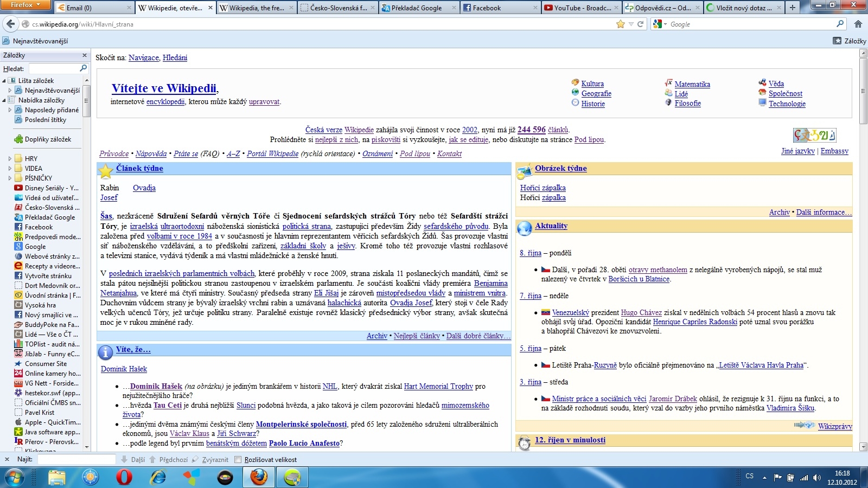This screenshot has height=488, width=868.
Task: Open the Wikizprávy link
Action: pyautogui.click(x=835, y=426)
